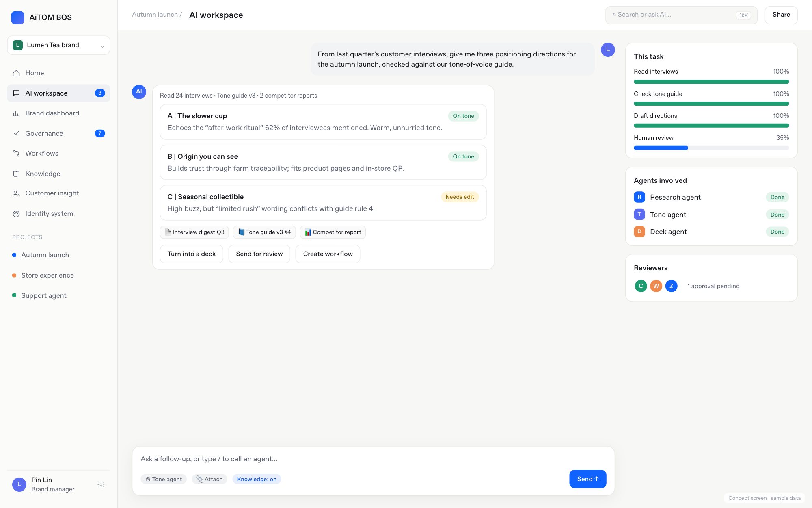The width and height of the screenshot is (812, 508).
Task: Toggle the Knowledge: on chip
Action: tap(257, 479)
